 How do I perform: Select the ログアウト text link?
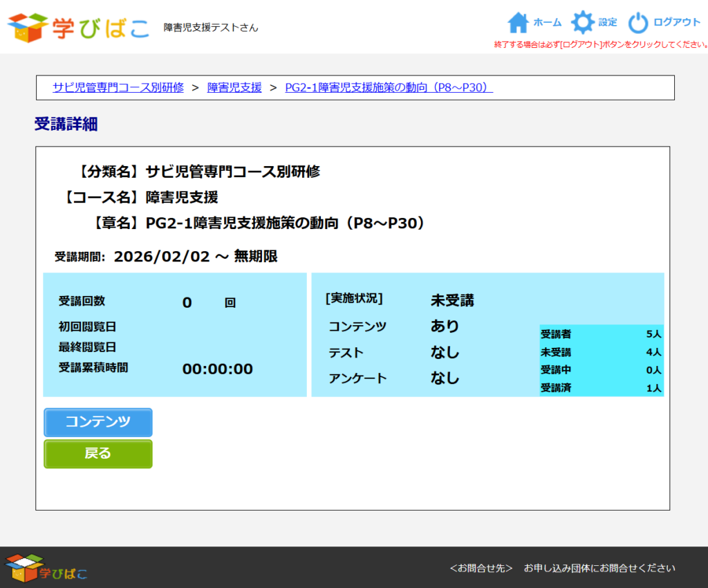677,22
